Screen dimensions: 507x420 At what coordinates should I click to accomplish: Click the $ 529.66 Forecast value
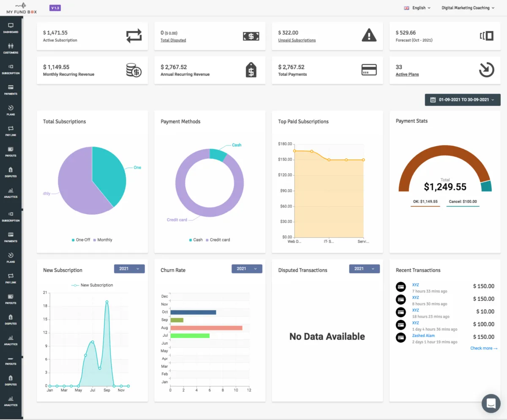pos(406,33)
